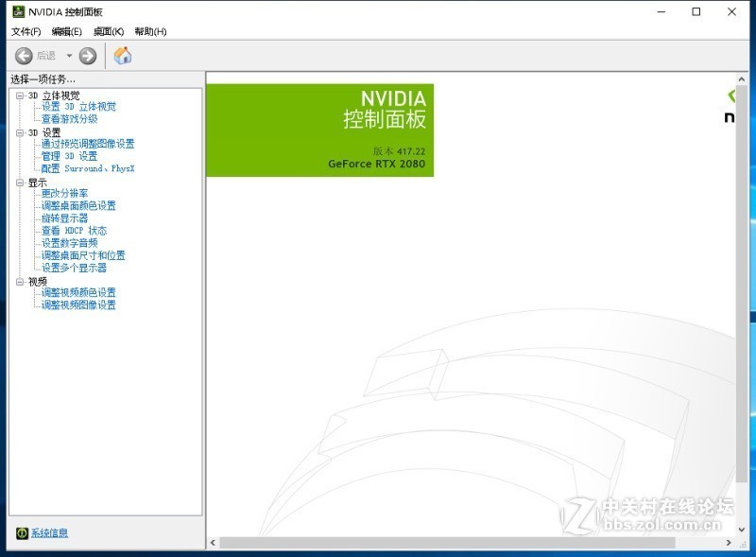
Task: Open the 帮助(H) menu
Action: pyautogui.click(x=150, y=32)
